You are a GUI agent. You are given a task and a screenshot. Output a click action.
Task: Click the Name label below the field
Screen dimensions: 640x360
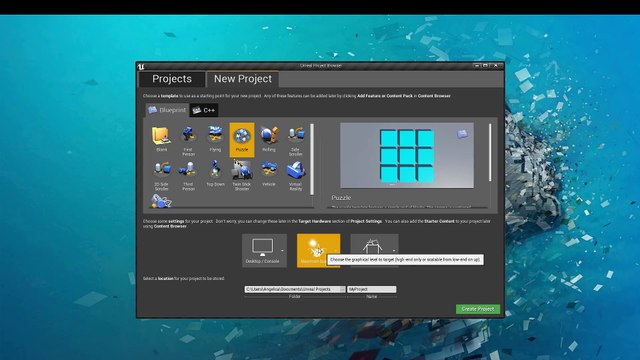(x=371, y=297)
